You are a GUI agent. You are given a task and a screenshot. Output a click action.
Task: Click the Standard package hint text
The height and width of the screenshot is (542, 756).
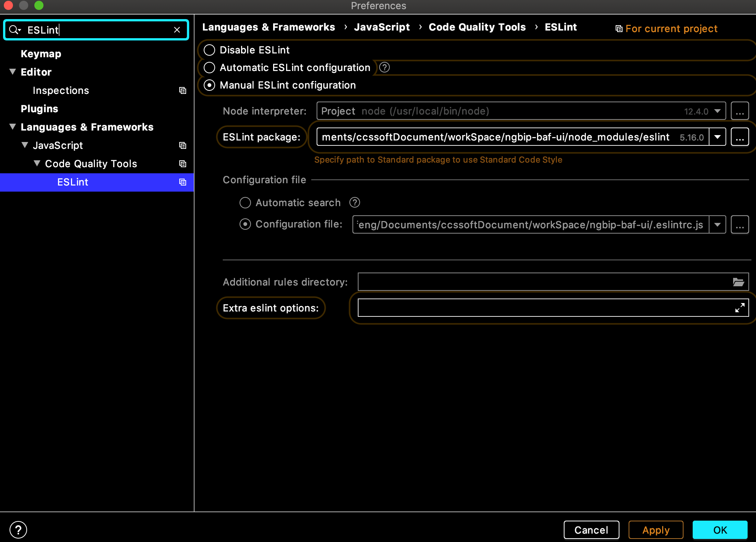[x=438, y=160]
